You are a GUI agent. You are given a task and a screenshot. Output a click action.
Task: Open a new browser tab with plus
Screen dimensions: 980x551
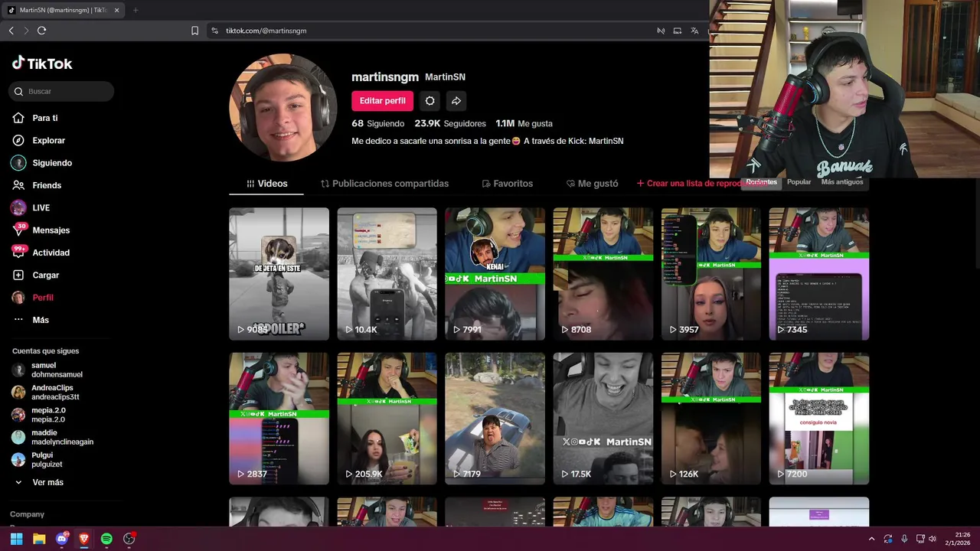[136, 10]
